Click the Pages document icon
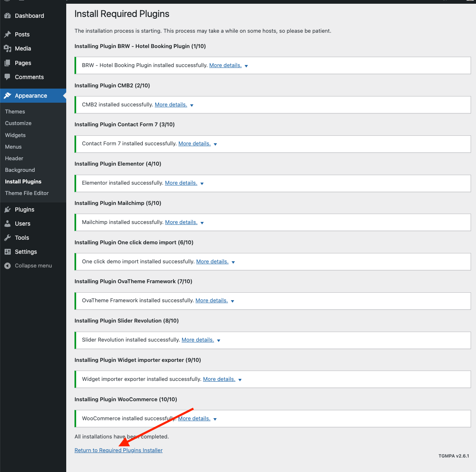Screen dimensions: 476x472 click(7, 63)
